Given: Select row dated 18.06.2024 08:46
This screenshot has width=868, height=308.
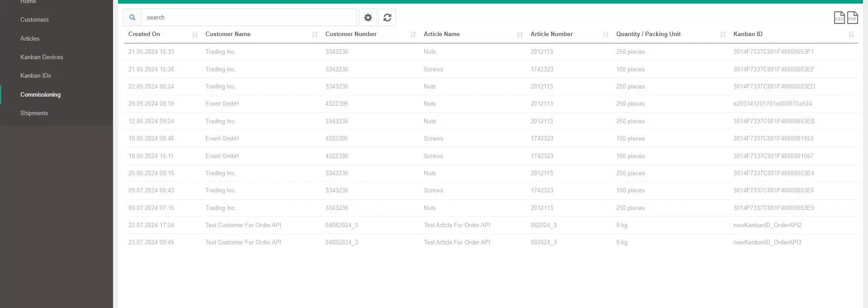Looking at the screenshot, I should point(491,139).
